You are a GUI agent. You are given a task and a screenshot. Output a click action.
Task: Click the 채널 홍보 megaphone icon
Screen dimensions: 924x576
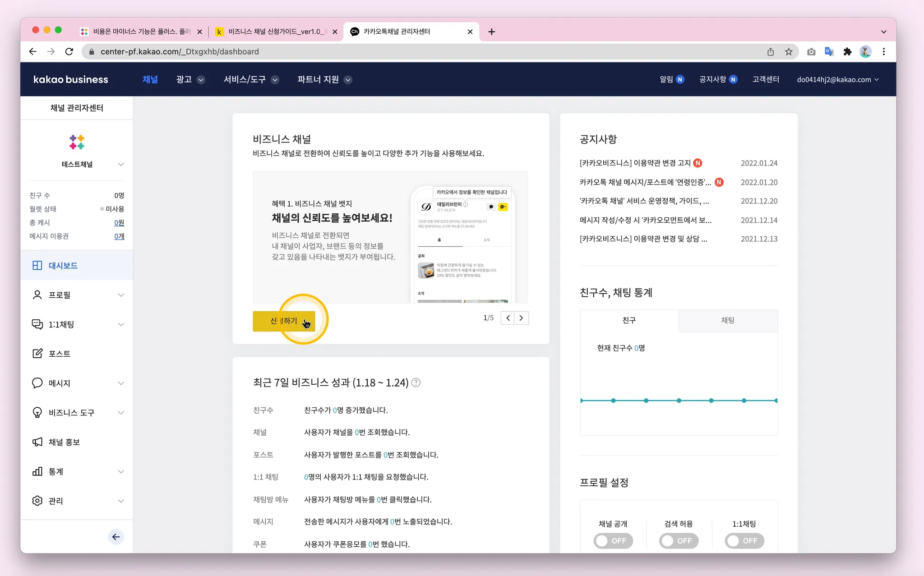click(x=37, y=442)
